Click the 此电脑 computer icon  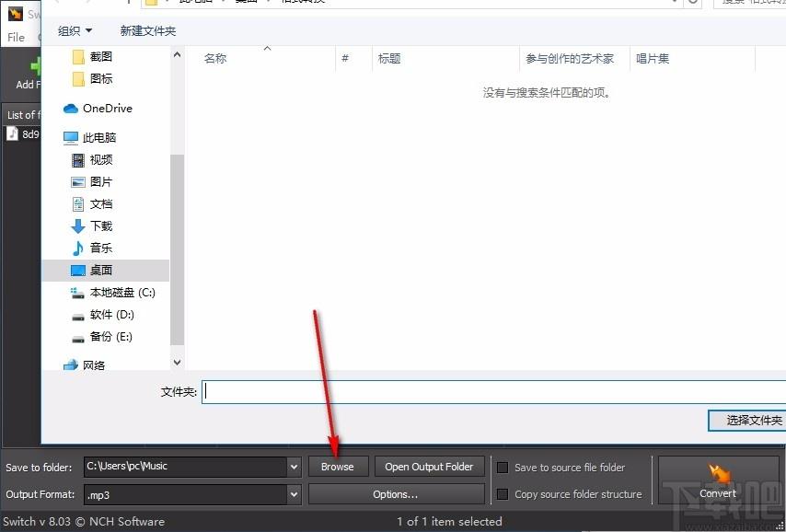(71, 138)
